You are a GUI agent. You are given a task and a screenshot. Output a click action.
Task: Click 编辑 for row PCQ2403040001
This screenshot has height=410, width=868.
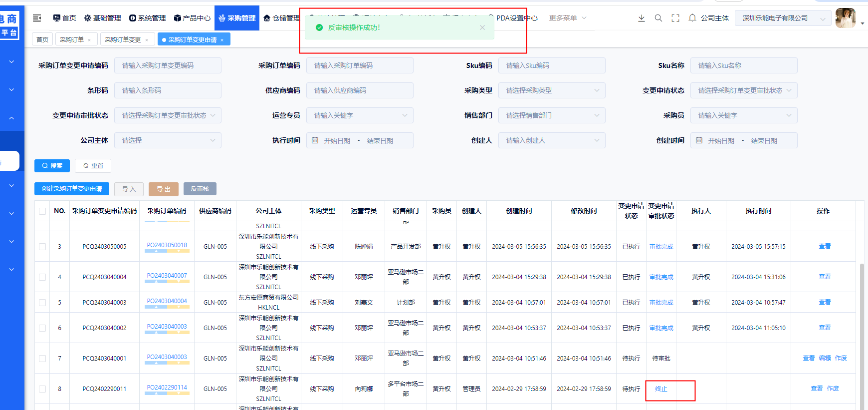click(x=825, y=358)
